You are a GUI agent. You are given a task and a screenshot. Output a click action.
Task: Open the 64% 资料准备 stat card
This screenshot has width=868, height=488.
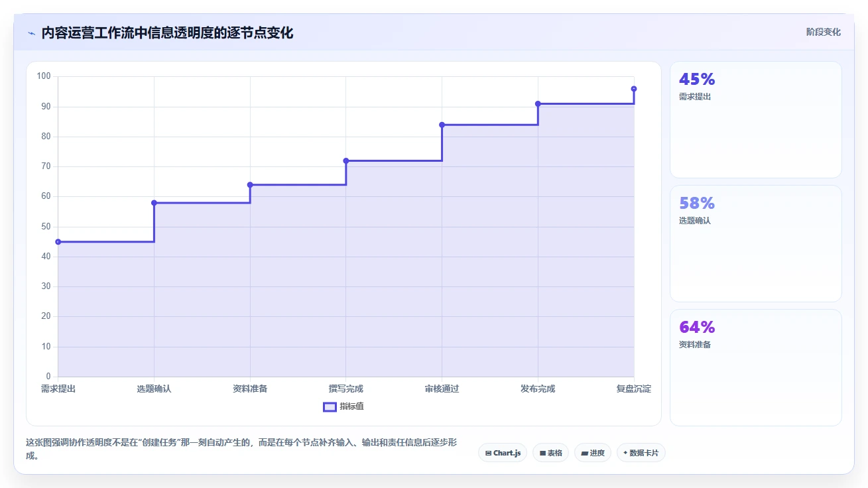pyautogui.click(x=756, y=367)
